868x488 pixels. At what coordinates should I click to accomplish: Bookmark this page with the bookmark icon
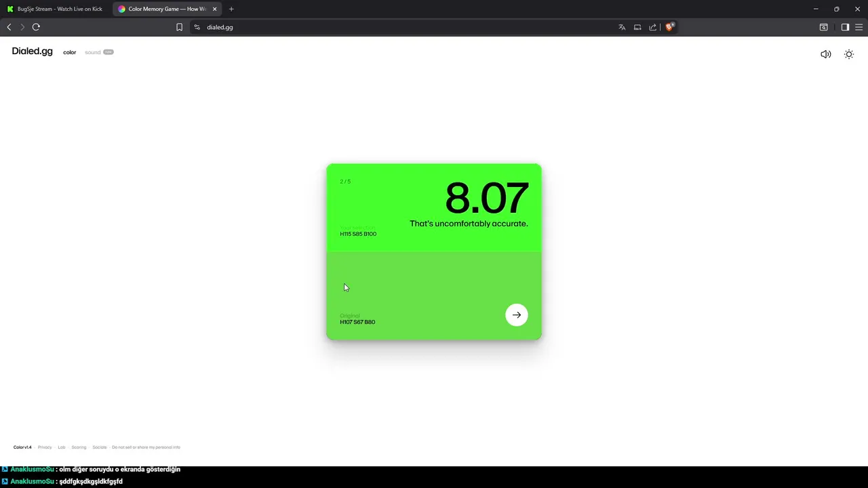click(179, 27)
